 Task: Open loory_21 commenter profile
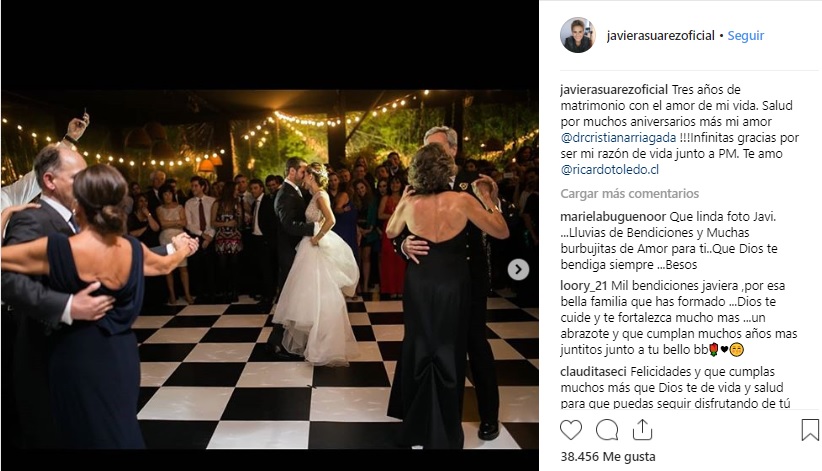[583, 286]
